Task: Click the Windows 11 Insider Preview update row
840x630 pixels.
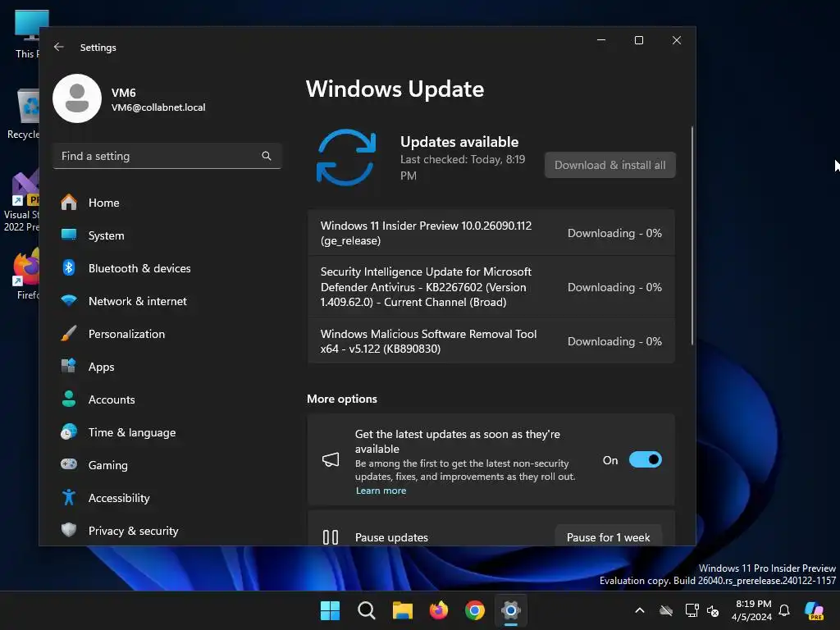Action: coord(491,233)
